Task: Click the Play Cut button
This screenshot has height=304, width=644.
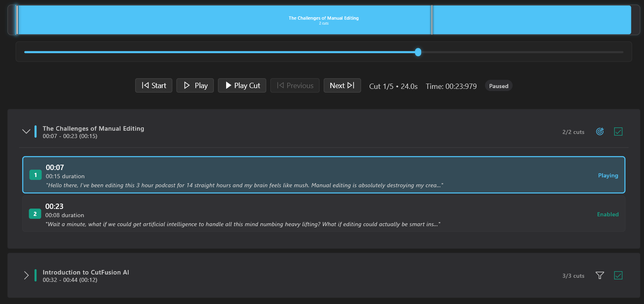Action: coord(242,86)
